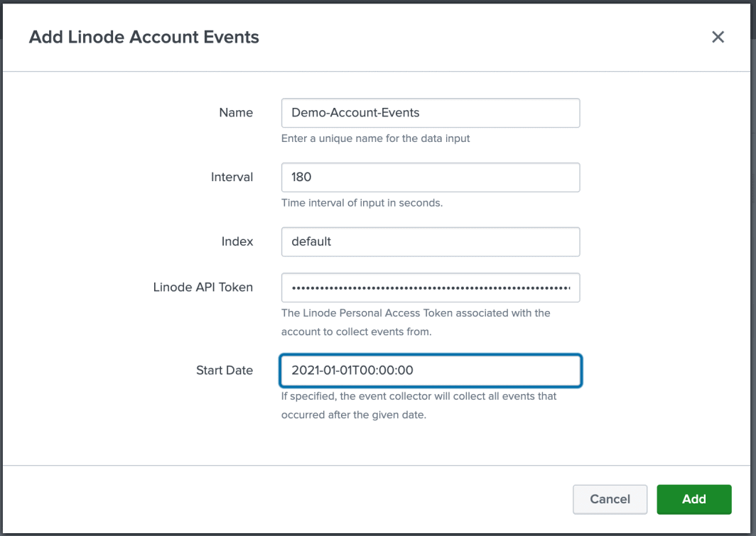The height and width of the screenshot is (536, 756).
Task: Focus the Start Date input box
Action: click(431, 371)
